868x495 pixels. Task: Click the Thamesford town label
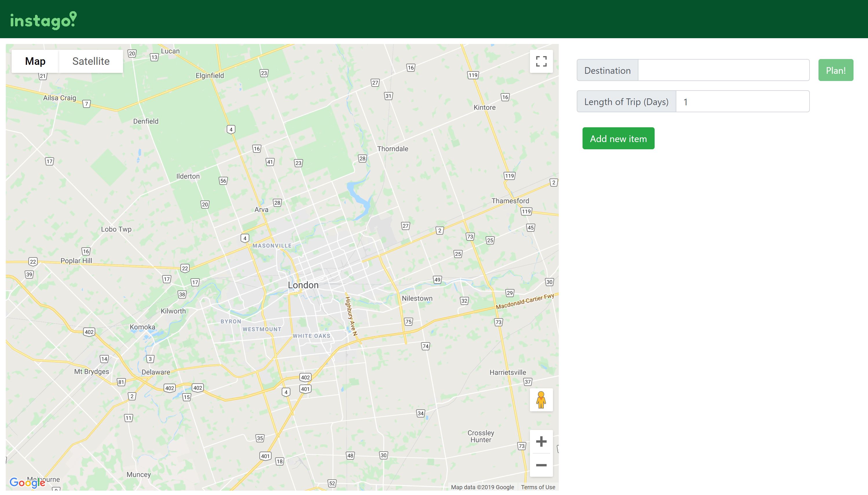pos(510,201)
